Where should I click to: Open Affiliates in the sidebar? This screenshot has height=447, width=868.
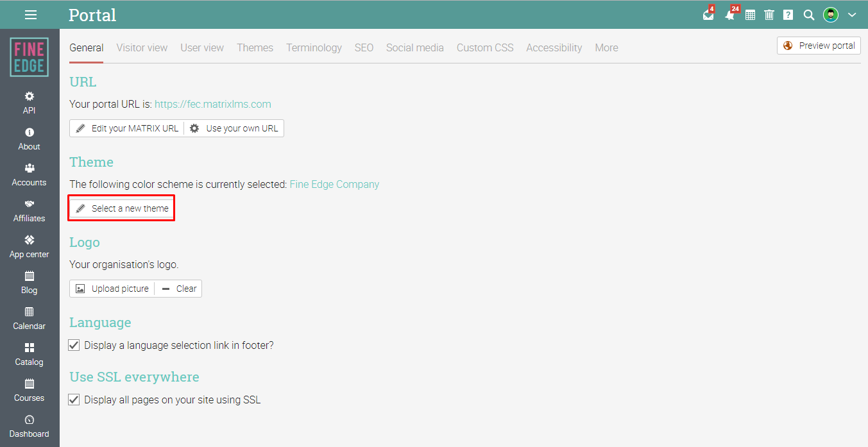(x=30, y=210)
